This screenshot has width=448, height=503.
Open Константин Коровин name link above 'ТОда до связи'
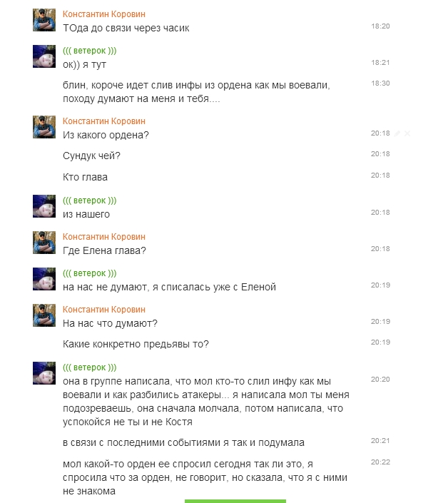[104, 14]
